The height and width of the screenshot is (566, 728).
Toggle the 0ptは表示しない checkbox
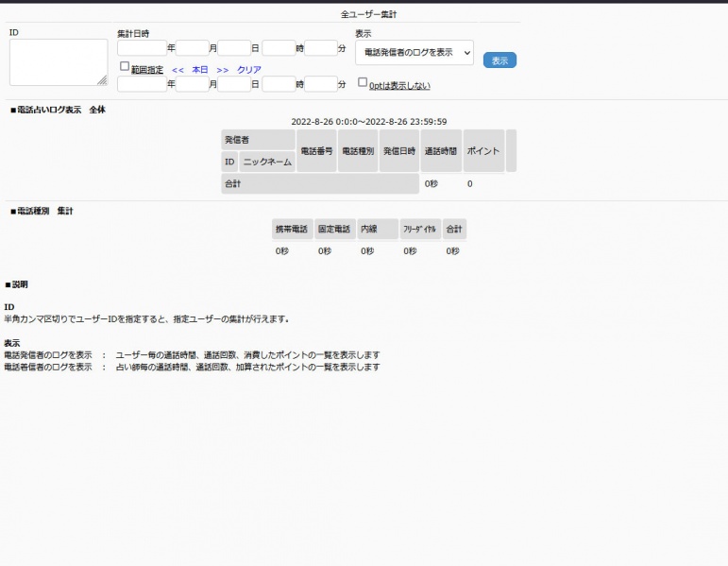click(x=363, y=83)
